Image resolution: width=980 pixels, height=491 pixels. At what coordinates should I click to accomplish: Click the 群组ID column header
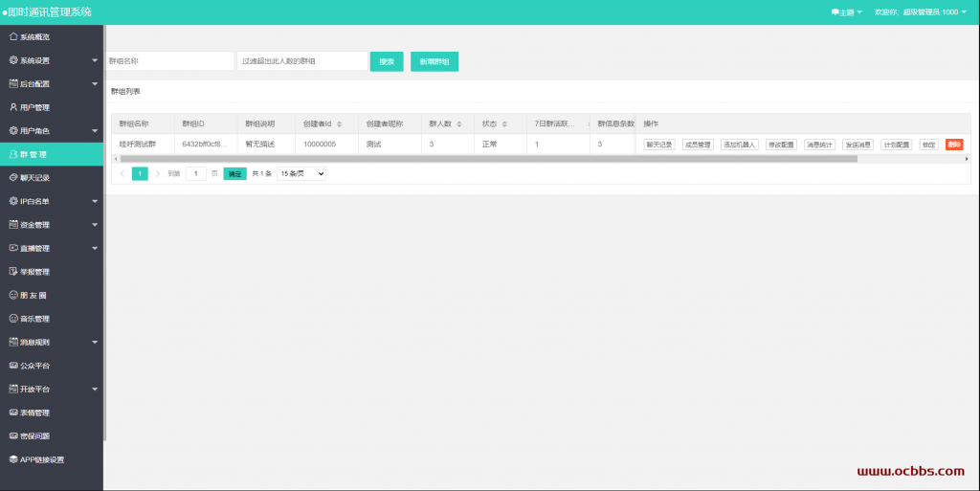pyautogui.click(x=206, y=123)
